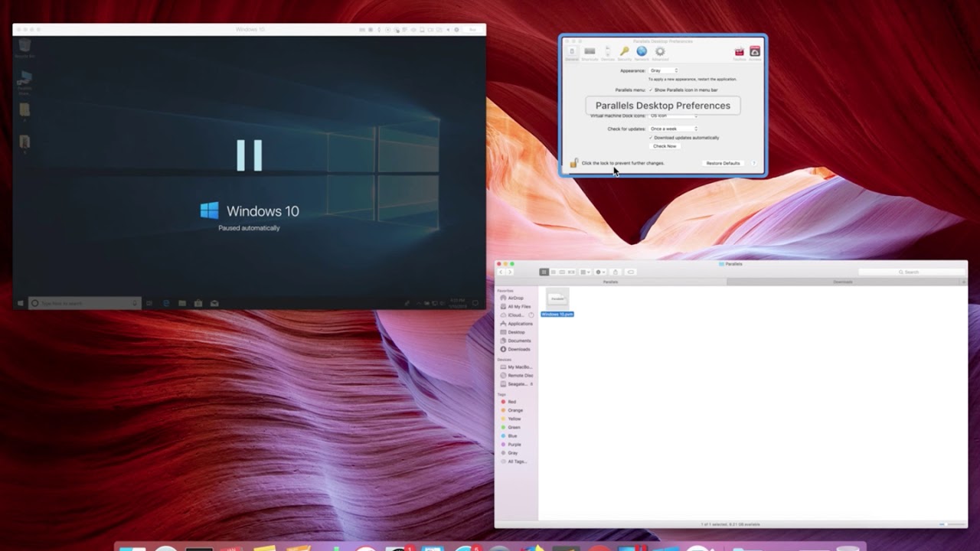Screen dimensions: 980x551
Task: Add new Finder tab with plus
Action: point(963,282)
